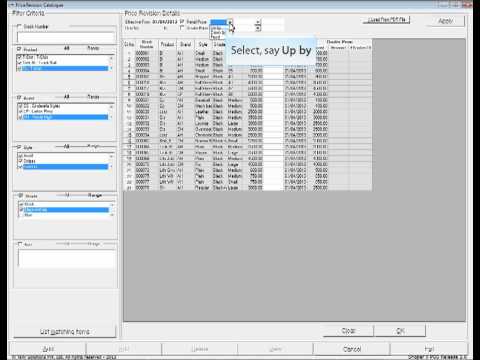This screenshot has height=360, width=480.
Task: Choose Up by from the dropdown list
Action: pos(217,28)
